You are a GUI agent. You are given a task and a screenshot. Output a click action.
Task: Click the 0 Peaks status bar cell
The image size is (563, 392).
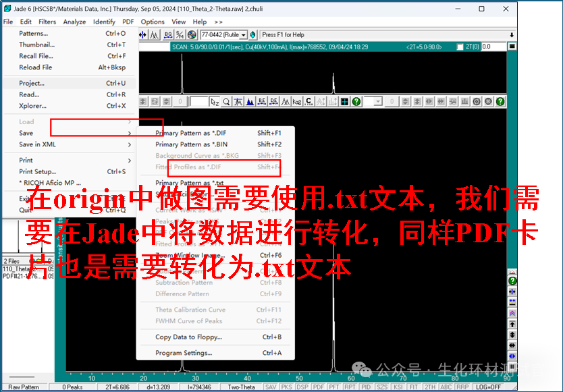(x=72, y=387)
